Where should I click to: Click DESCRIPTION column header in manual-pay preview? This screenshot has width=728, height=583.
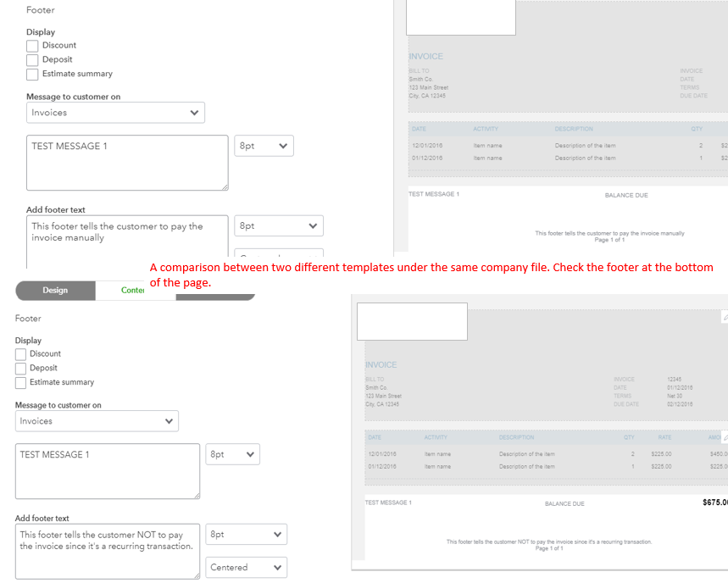pyautogui.click(x=574, y=129)
